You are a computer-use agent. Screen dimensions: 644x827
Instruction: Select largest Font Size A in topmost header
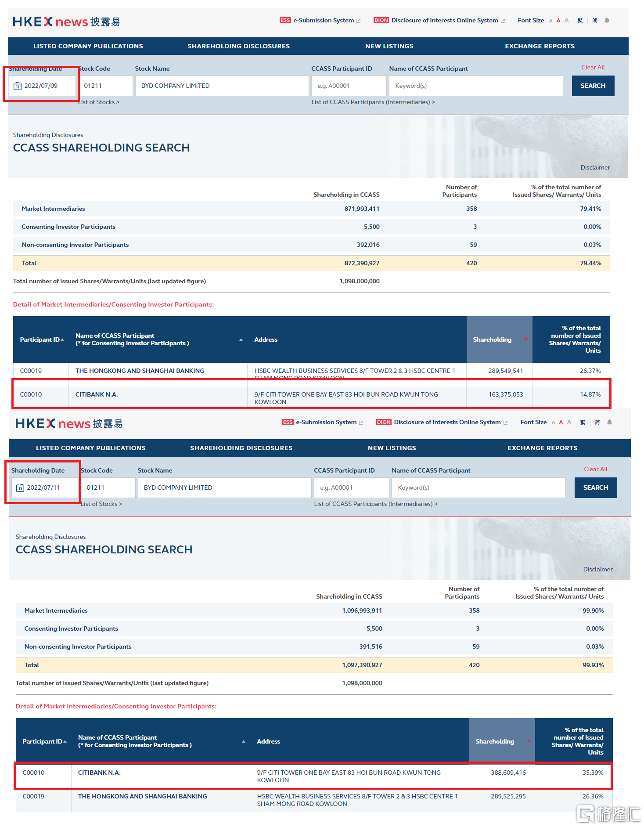[x=567, y=20]
